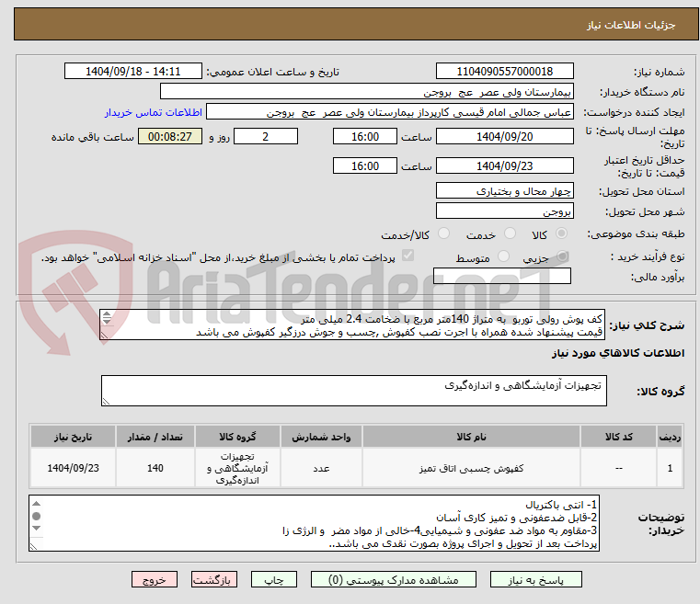
Task: Click the شماره نیاز field 1104090557000018
Action: (504, 71)
